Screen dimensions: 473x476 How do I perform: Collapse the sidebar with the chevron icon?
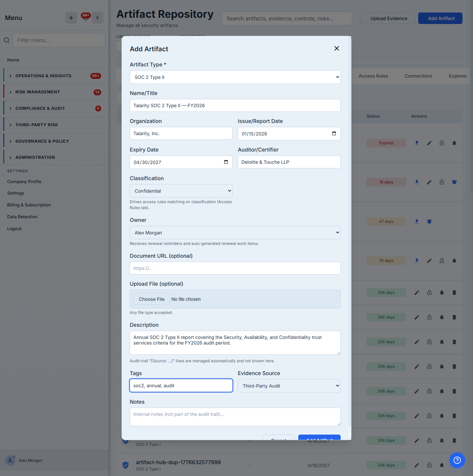pyautogui.click(x=98, y=18)
